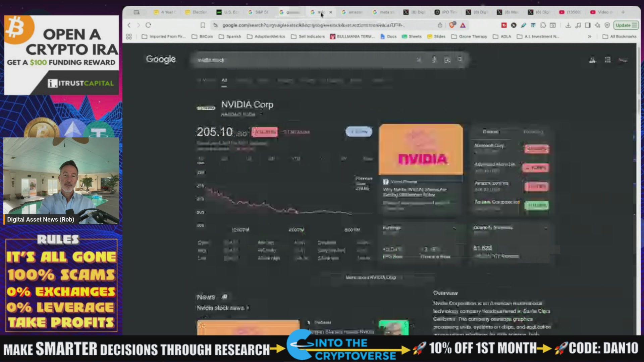Click the black circle X extension icon

pyautogui.click(x=514, y=25)
